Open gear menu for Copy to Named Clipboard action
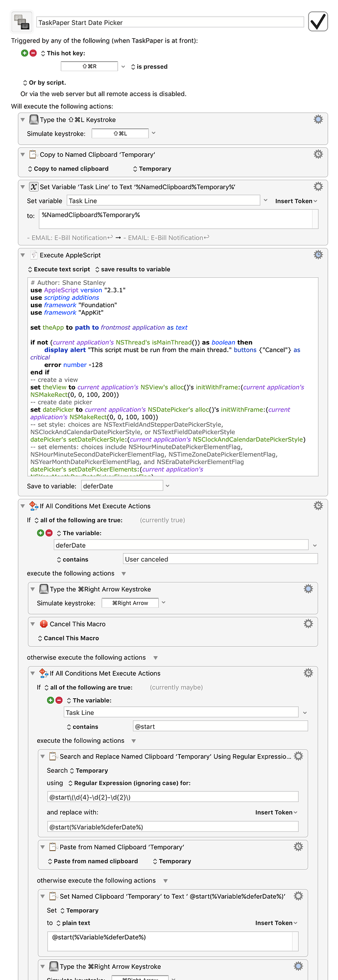Viewport: 338px width, 980px height. point(318,154)
